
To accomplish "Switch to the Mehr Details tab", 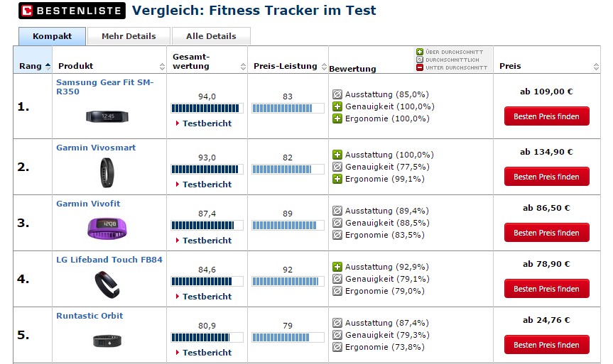I will point(129,36).
